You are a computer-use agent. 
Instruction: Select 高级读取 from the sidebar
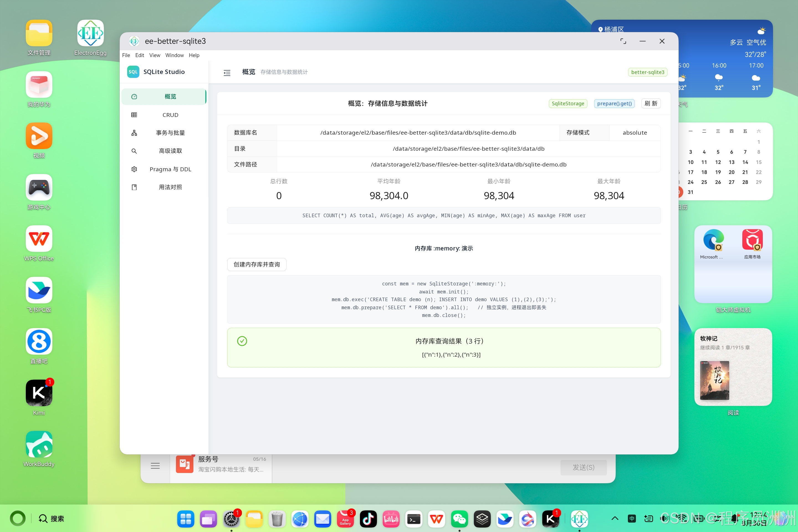click(164, 151)
